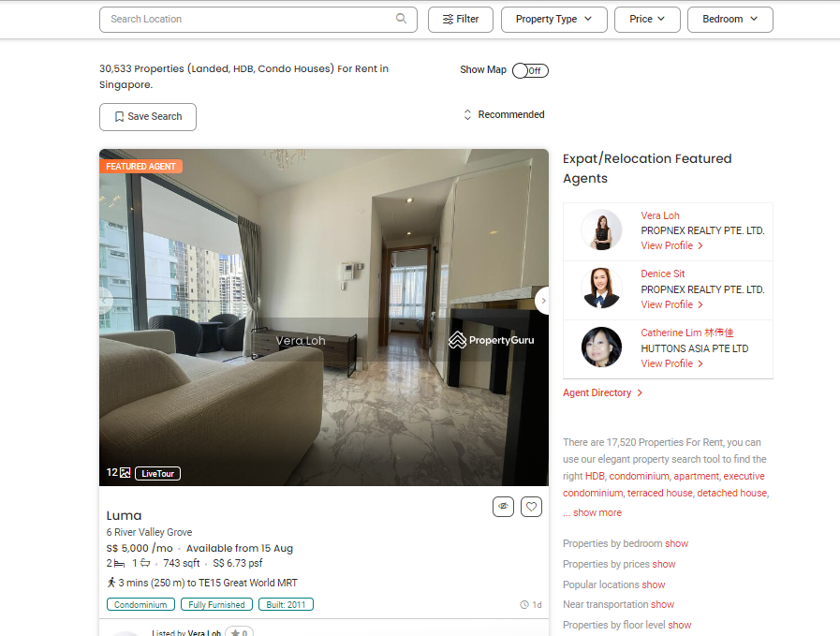
Task: Show next listing photo arrow
Action: [x=542, y=301]
